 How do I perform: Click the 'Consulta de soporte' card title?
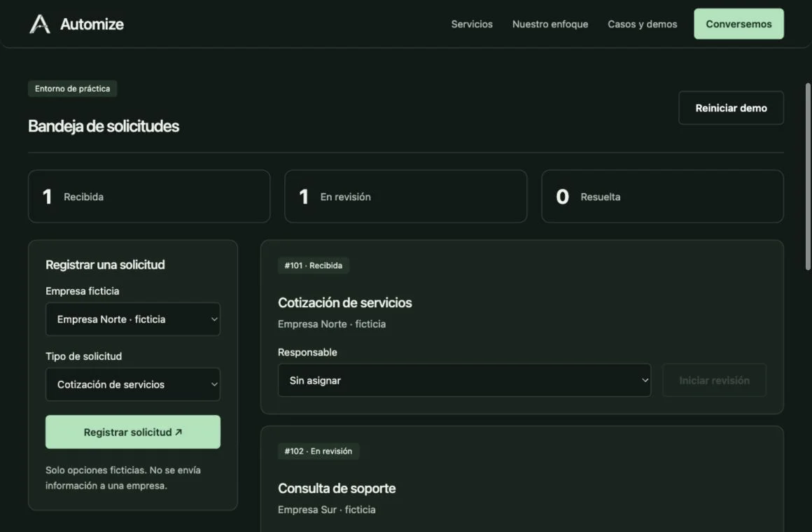[x=337, y=489]
